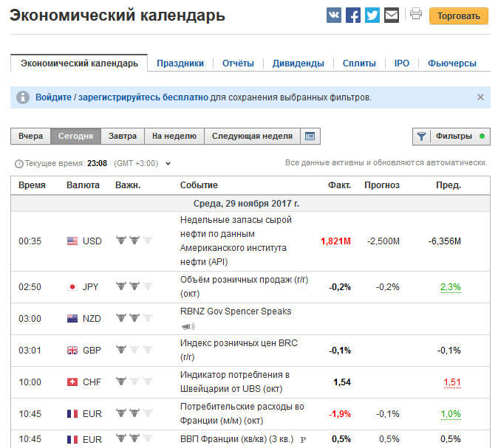498x448 pixels.
Task: Click importance bulls icon in USD row
Action: tap(134, 240)
